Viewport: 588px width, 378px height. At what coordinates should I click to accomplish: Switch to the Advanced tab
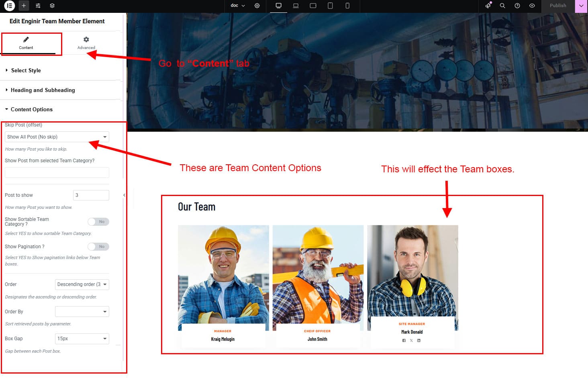click(86, 43)
